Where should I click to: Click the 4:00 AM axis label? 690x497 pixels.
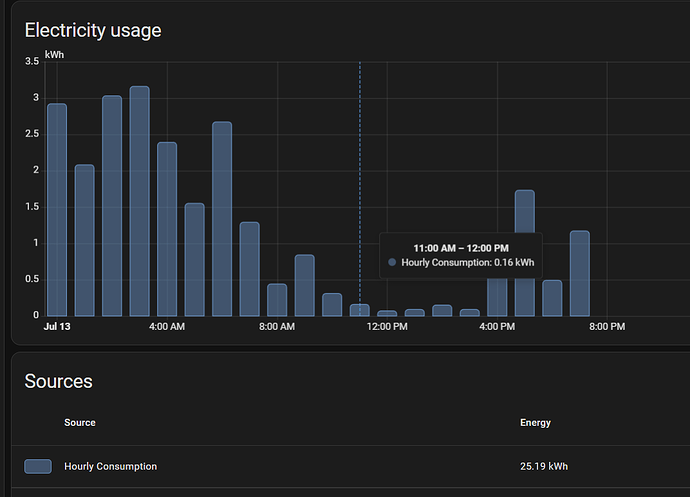(x=167, y=327)
